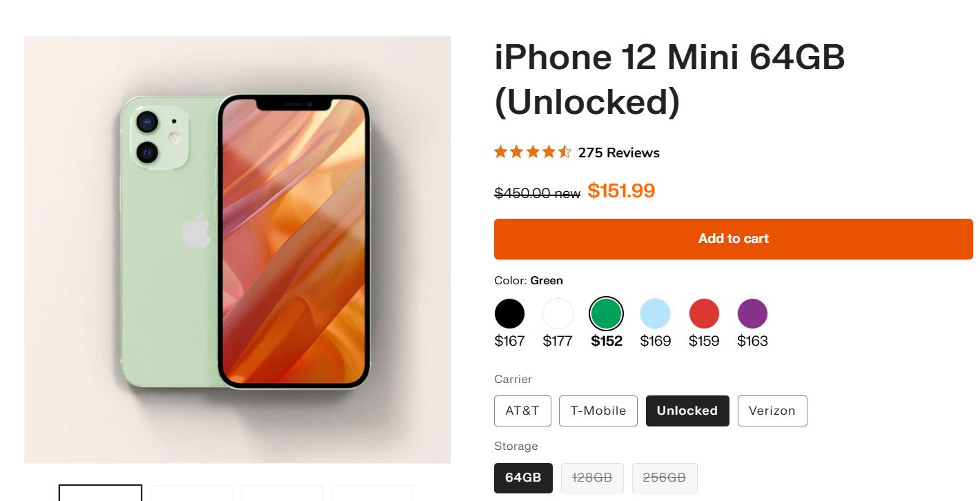The width and height of the screenshot is (980, 501).
Task: Pick the red color variant priced $159
Action: [703, 313]
